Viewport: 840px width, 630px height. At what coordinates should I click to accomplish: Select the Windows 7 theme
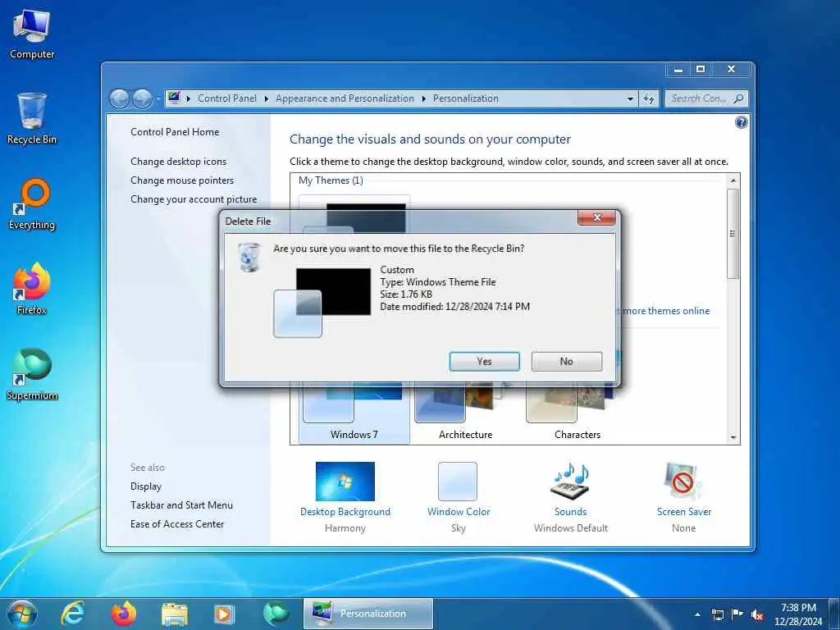[x=354, y=413]
